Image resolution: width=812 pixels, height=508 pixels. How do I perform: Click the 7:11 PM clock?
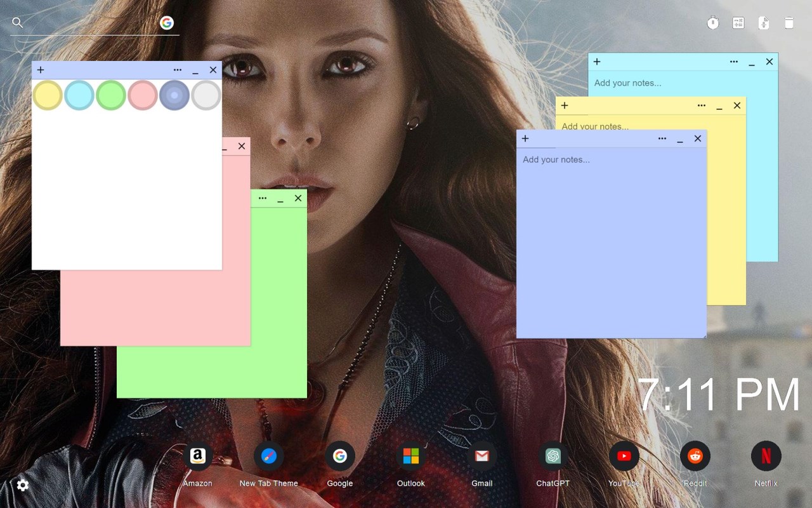(719, 395)
